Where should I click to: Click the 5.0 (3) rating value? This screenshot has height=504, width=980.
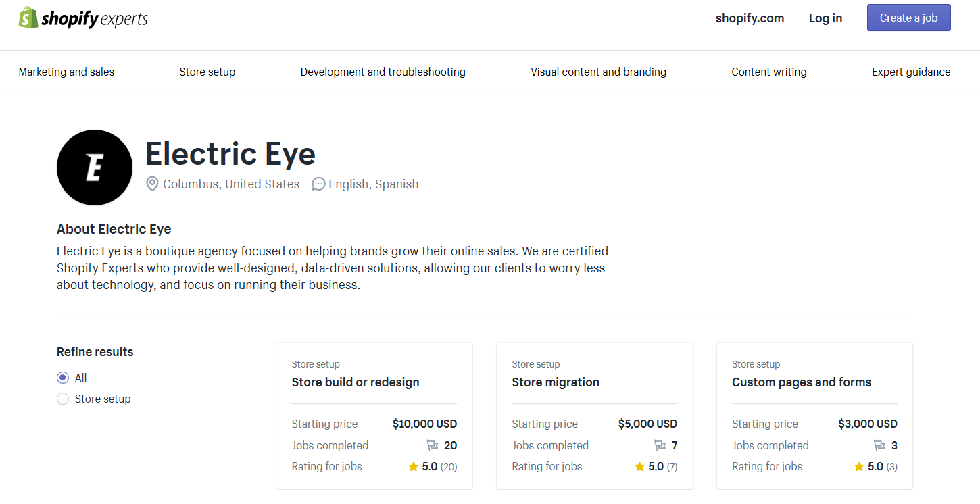(x=882, y=466)
